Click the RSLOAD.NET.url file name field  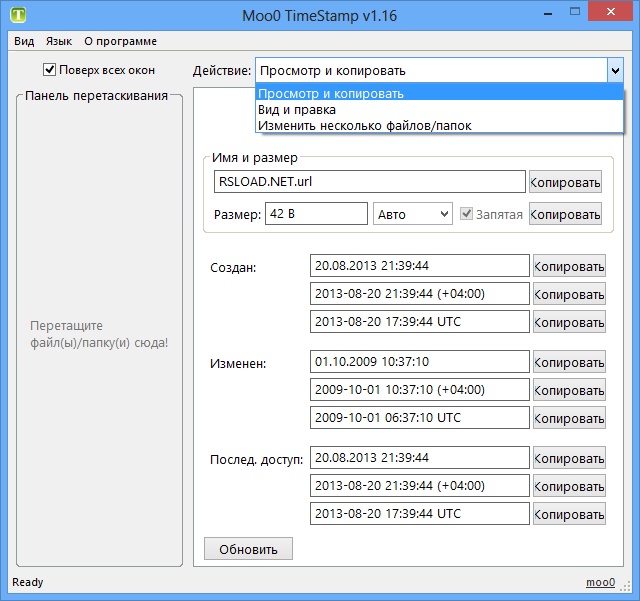pyautogui.click(x=369, y=182)
